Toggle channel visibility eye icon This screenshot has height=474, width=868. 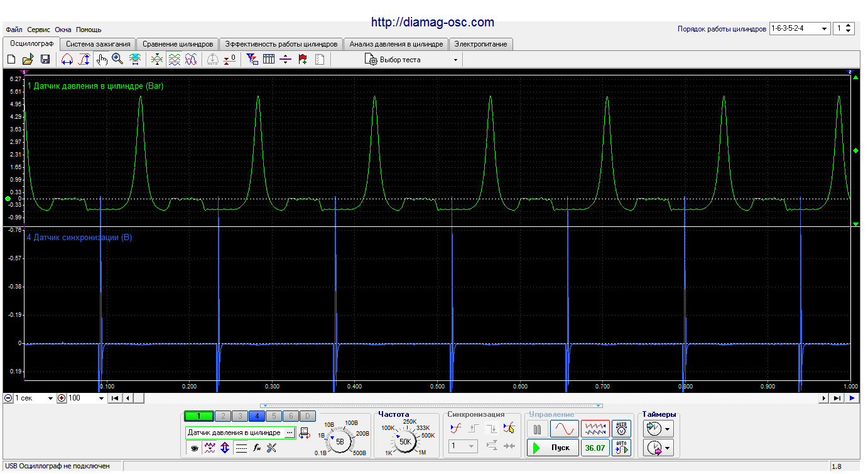point(194,448)
